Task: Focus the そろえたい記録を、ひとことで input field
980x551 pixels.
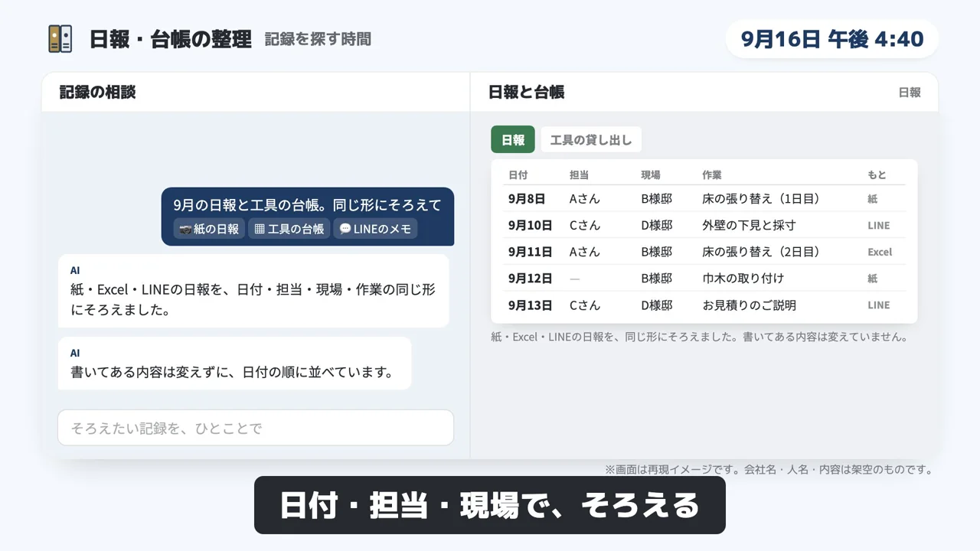Action: pyautogui.click(x=256, y=428)
